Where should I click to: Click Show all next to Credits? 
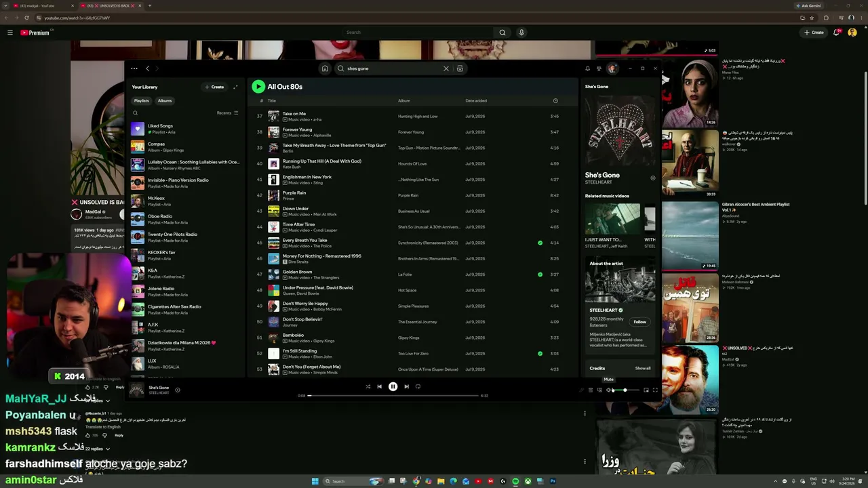pos(643,368)
